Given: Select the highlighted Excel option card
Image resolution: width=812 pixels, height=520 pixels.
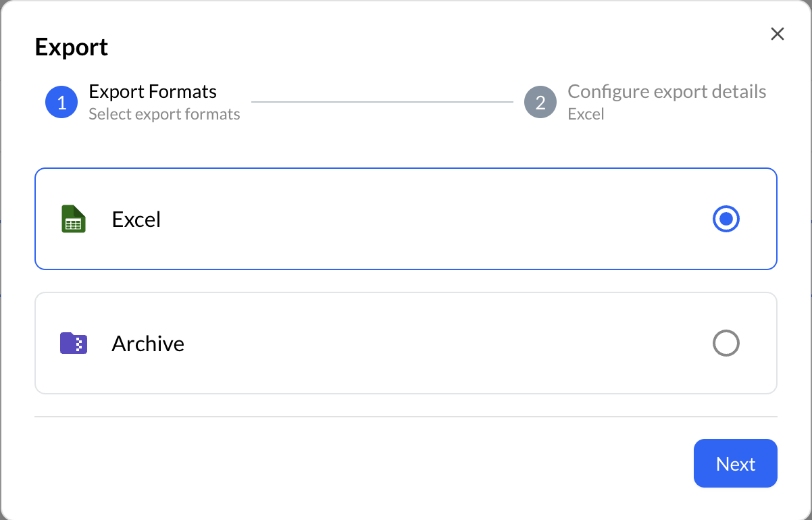Looking at the screenshot, I should tap(405, 218).
